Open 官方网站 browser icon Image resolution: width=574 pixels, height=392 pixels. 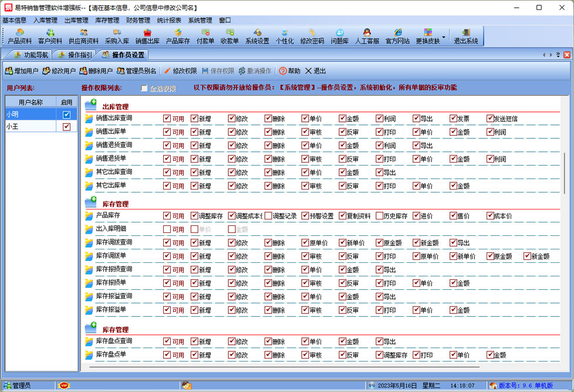[x=397, y=36]
